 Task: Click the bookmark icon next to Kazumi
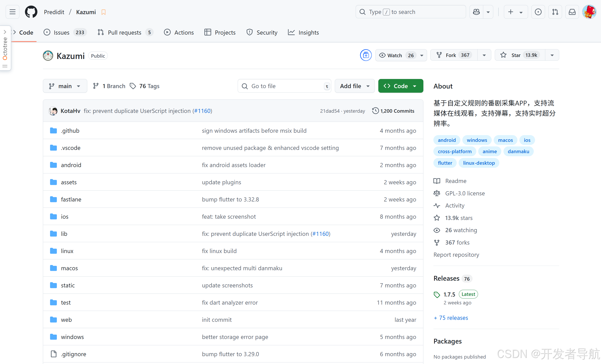[103, 12]
